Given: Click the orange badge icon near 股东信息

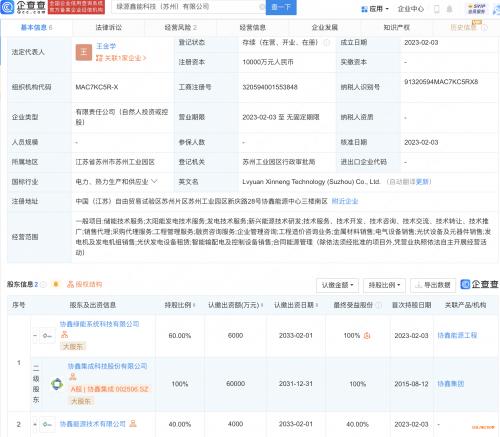Looking at the screenshot, I should coord(56,284).
